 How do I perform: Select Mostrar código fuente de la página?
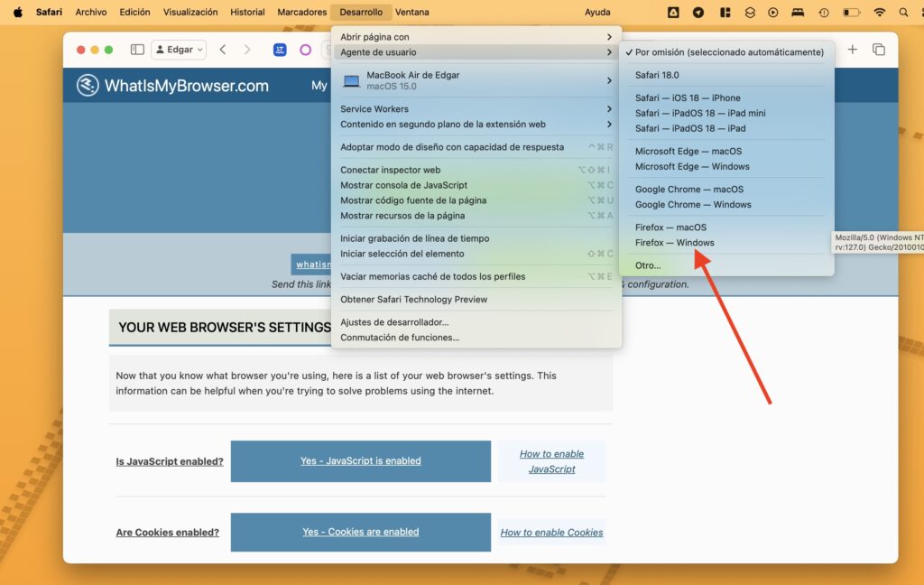(x=476, y=200)
